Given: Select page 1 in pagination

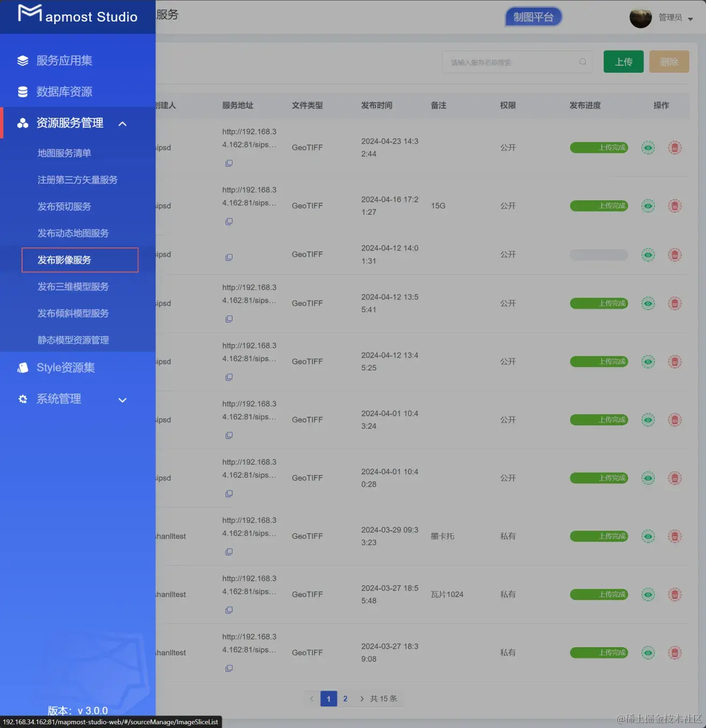Looking at the screenshot, I should [x=329, y=698].
